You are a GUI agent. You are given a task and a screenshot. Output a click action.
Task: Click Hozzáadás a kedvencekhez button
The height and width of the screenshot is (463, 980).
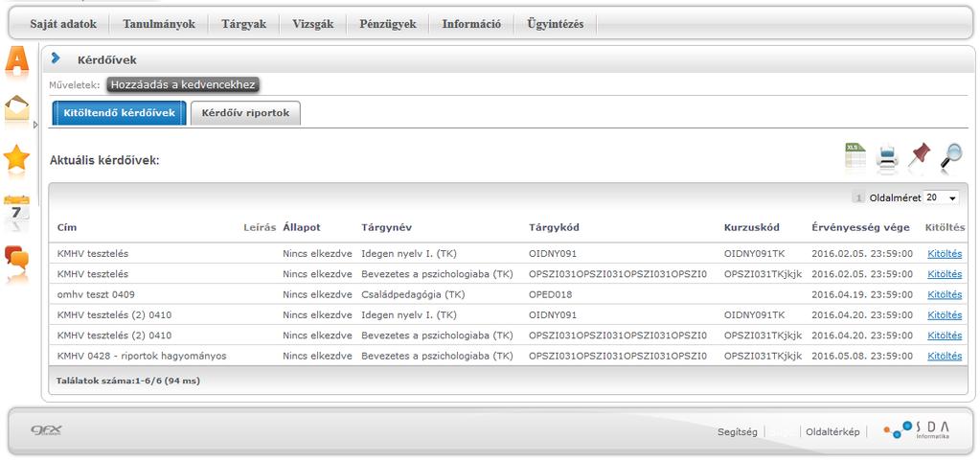click(x=183, y=84)
